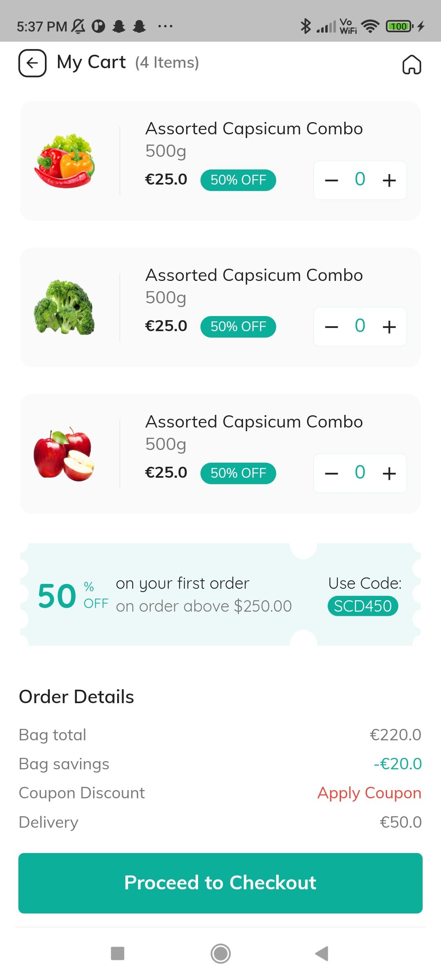Decrease quantity of the capsicum image item

[331, 180]
